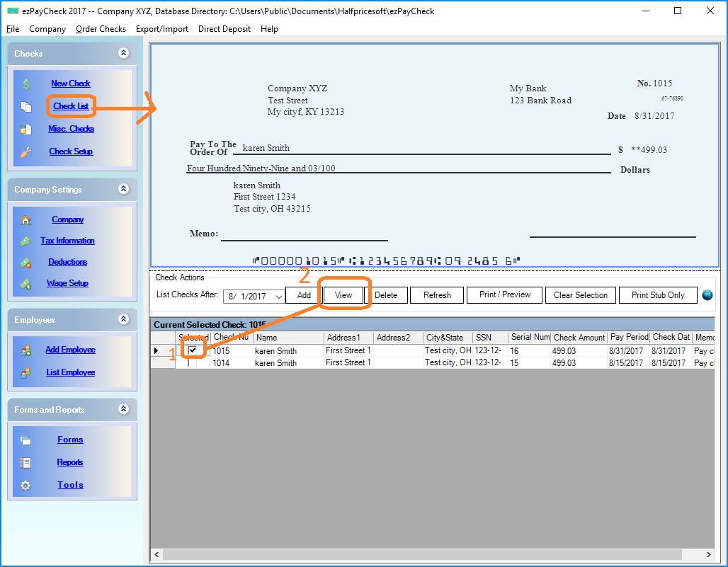
Task: Click the Add Employee people icon
Action: [26, 350]
